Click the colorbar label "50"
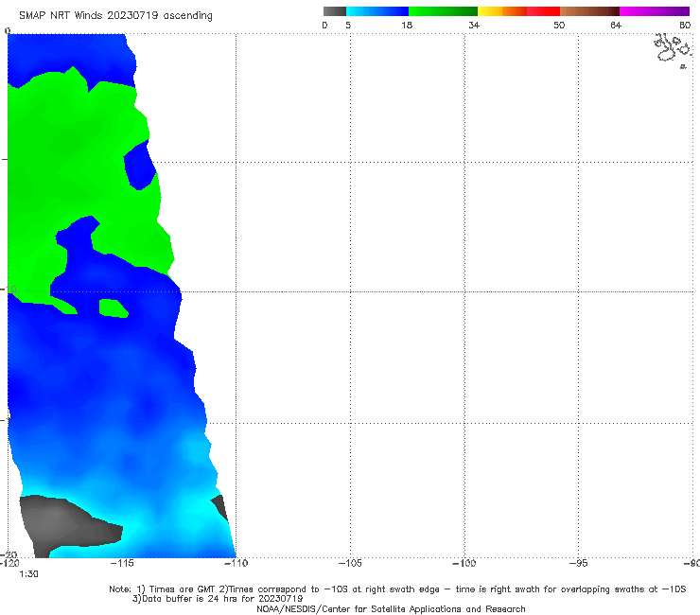The height and width of the screenshot is (615, 700). (x=559, y=25)
